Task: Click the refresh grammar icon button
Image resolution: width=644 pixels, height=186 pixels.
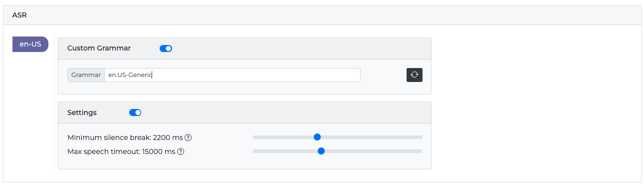Action: (x=415, y=75)
